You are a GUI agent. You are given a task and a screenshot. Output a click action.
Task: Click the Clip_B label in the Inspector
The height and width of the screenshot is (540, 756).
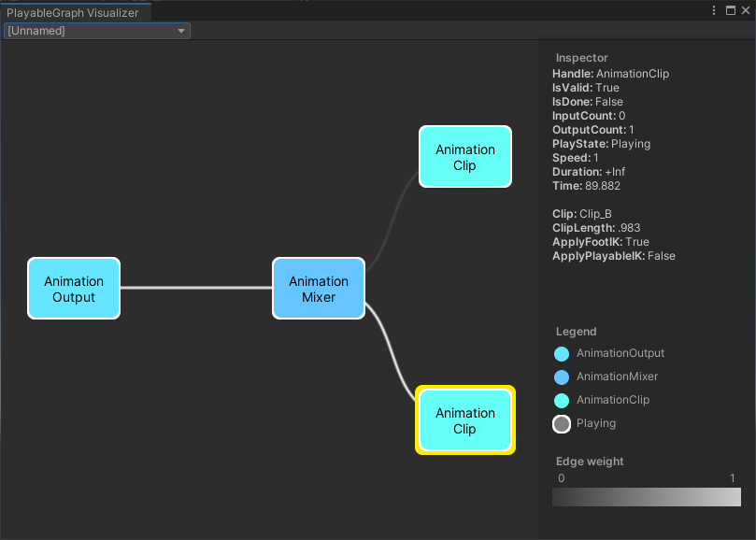point(595,213)
